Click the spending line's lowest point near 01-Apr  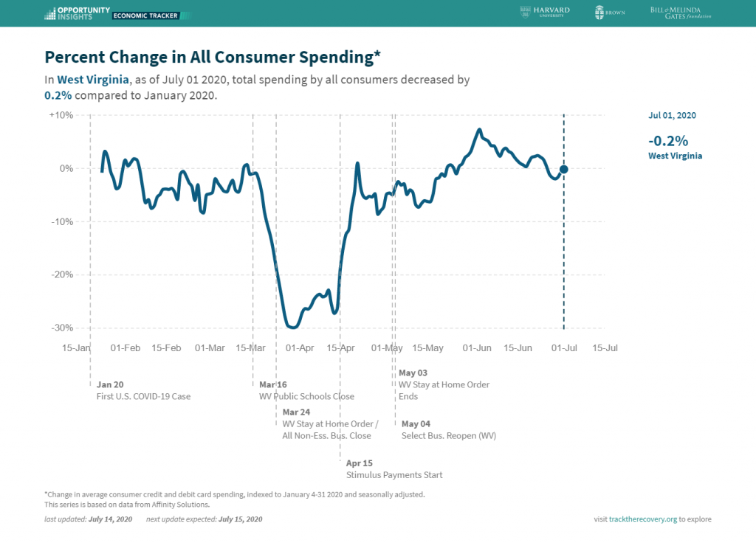(292, 327)
